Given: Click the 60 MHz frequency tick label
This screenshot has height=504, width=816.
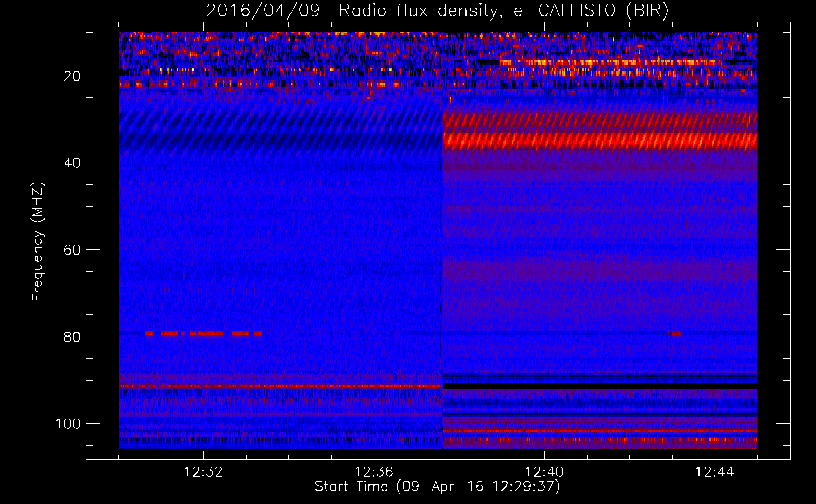Looking at the screenshot, I should pyautogui.click(x=73, y=250).
